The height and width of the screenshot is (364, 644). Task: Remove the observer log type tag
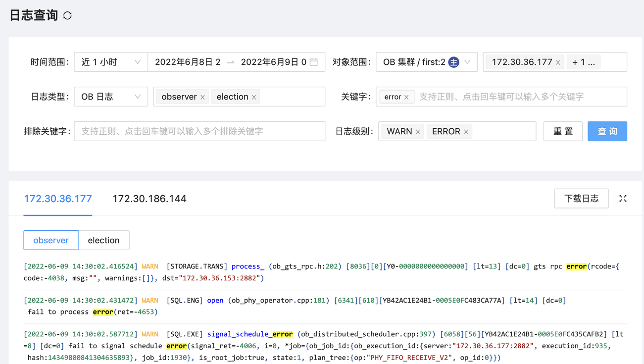[x=202, y=97]
